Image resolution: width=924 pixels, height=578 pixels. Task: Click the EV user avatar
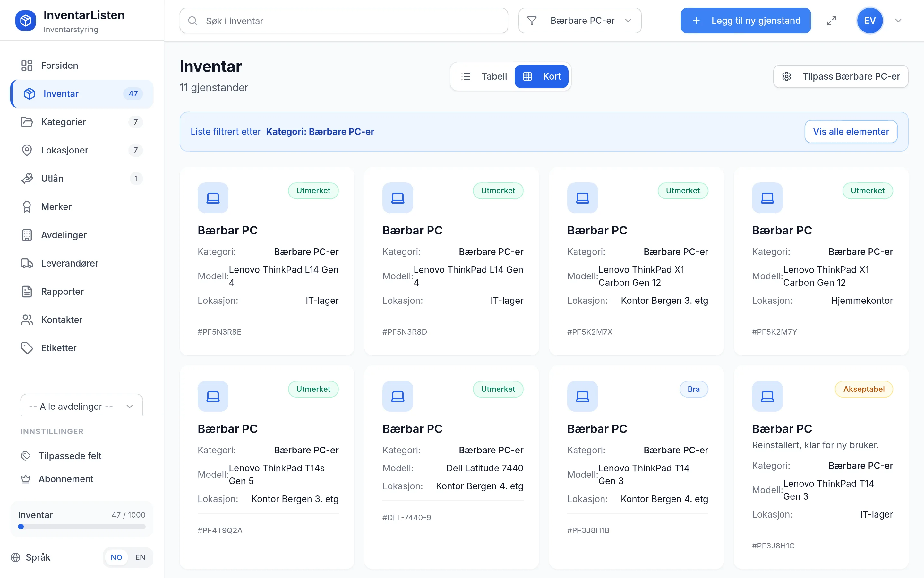click(870, 21)
